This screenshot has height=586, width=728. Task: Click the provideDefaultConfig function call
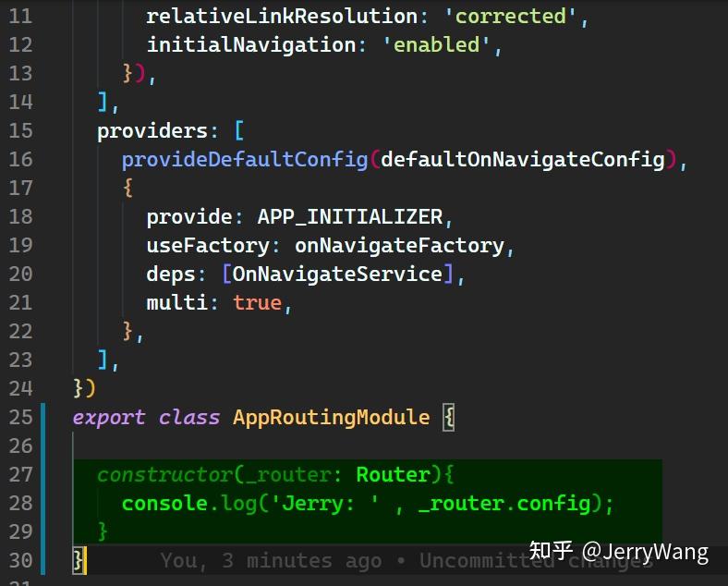click(x=245, y=160)
